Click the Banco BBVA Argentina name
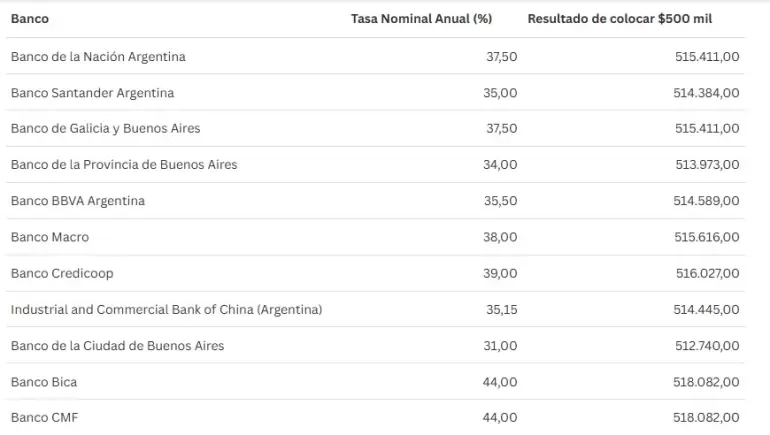Viewport: 770px width, 435px height. coord(78,201)
